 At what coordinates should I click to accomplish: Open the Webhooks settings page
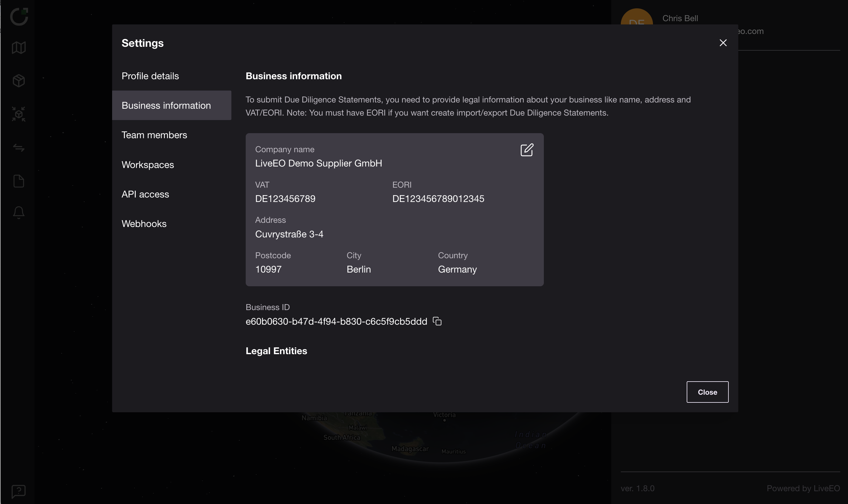click(x=144, y=224)
